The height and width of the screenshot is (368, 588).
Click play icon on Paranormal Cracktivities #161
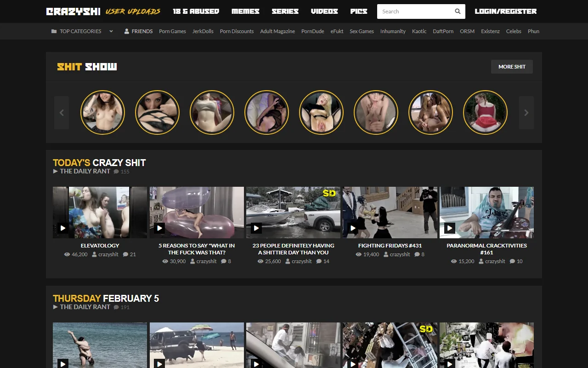point(450,228)
